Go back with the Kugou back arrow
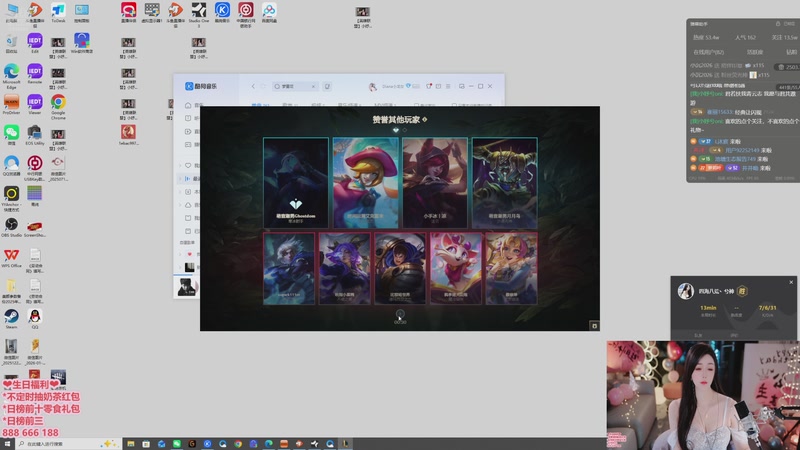Viewport: 800px width, 450px height. coord(253,86)
